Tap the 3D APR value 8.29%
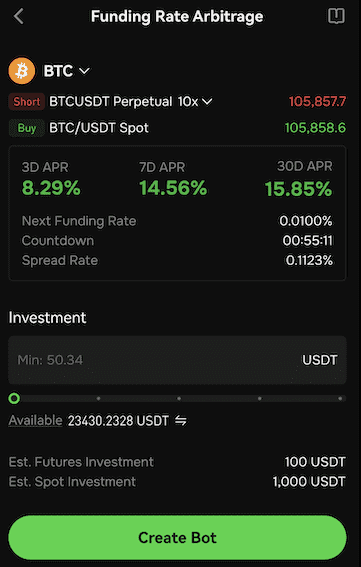The height and width of the screenshot is (567, 361). coord(51,188)
